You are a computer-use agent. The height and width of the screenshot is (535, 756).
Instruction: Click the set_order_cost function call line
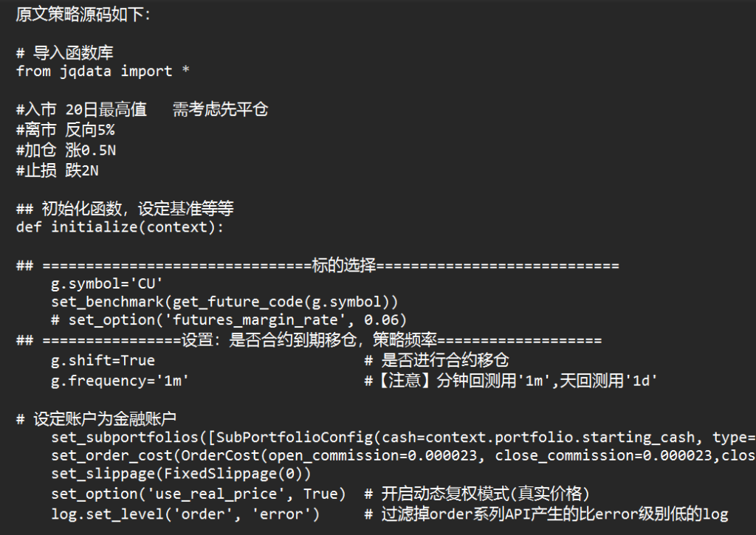coord(402,455)
